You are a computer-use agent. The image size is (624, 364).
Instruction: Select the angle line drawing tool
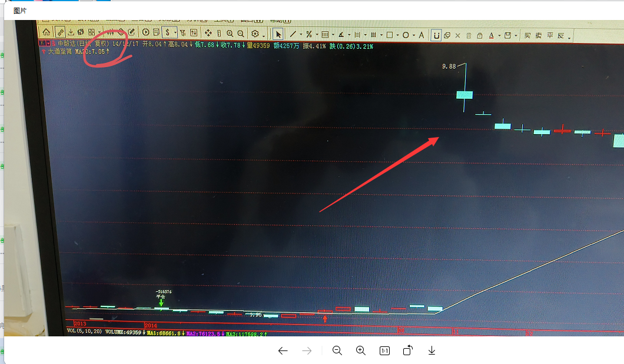[x=341, y=35]
